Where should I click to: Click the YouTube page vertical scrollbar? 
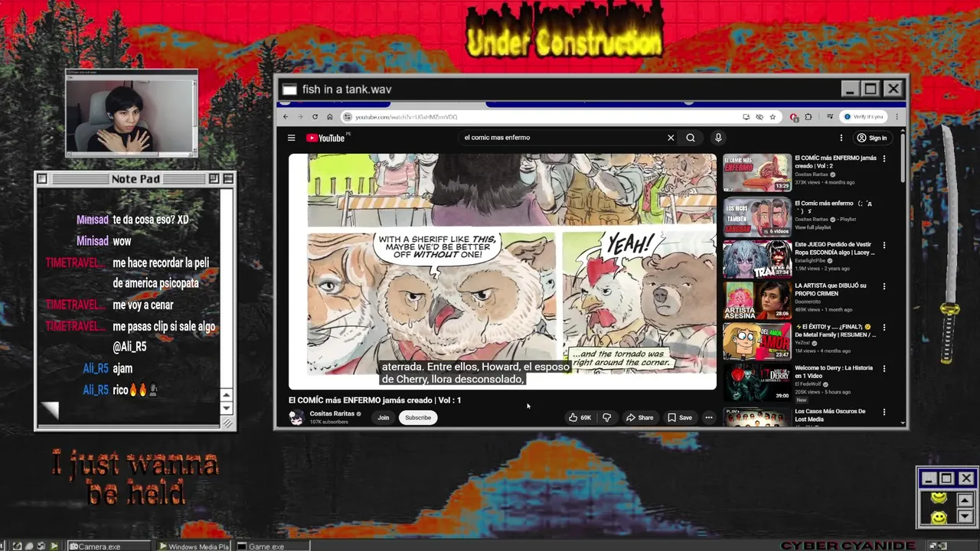pos(903,157)
